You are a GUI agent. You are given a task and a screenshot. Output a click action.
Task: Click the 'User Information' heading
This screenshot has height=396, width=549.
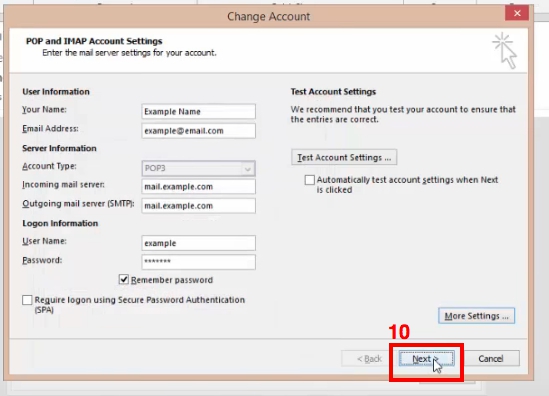point(56,92)
